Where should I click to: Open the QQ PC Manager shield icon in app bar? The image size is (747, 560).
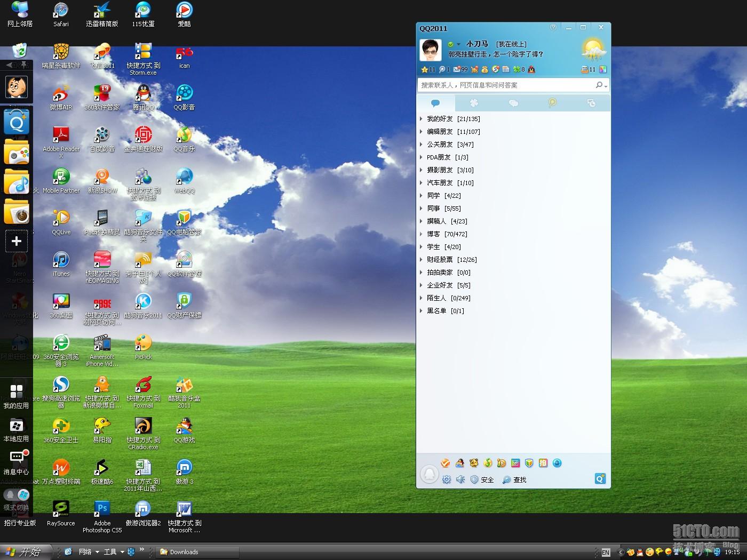[x=529, y=463]
